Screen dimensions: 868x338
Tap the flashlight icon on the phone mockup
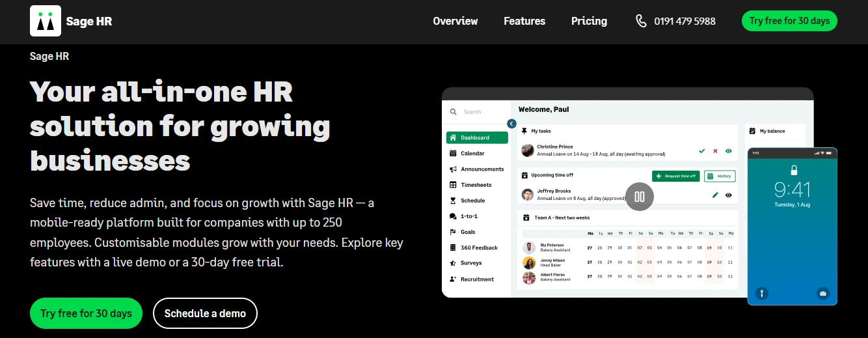pos(761,294)
